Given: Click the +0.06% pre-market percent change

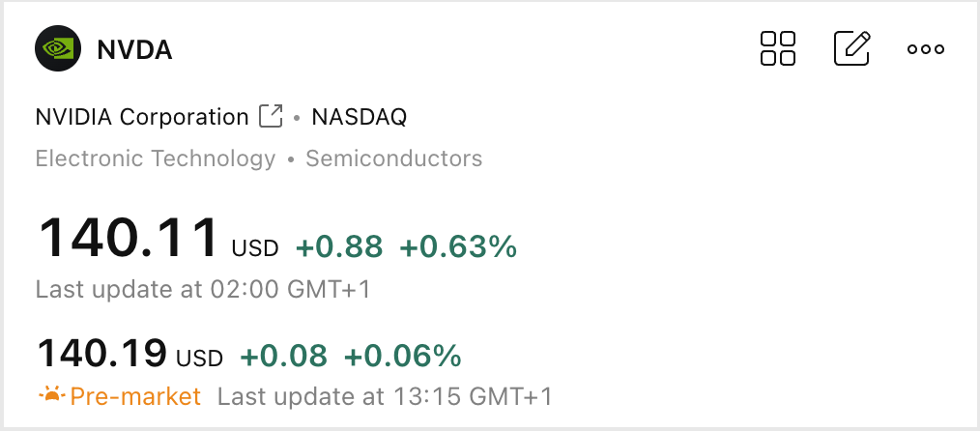Looking at the screenshot, I should click(403, 357).
